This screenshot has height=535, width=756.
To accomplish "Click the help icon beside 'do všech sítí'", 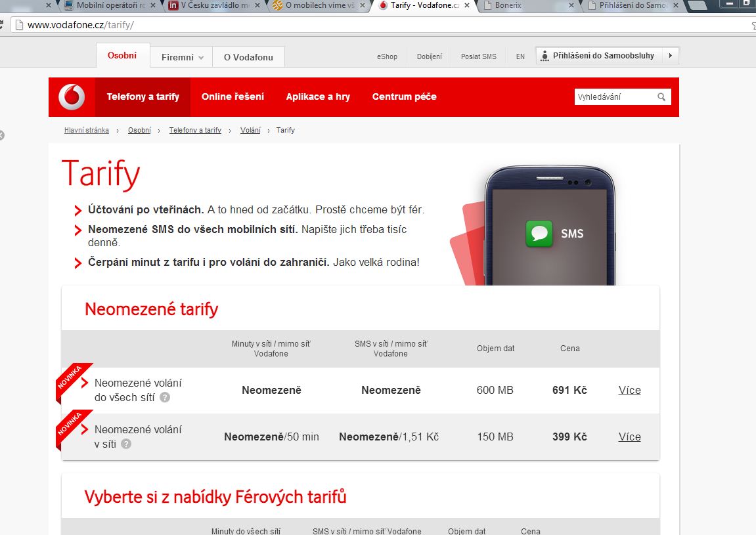I will (165, 398).
